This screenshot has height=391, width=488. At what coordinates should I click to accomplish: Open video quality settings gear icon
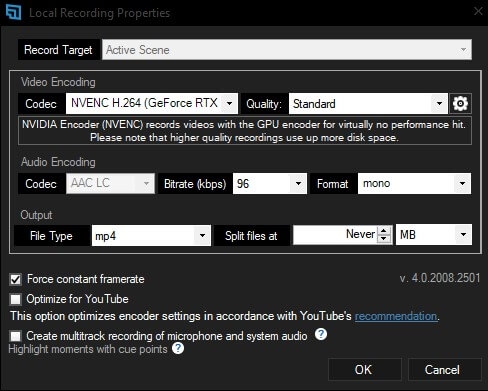tap(460, 104)
